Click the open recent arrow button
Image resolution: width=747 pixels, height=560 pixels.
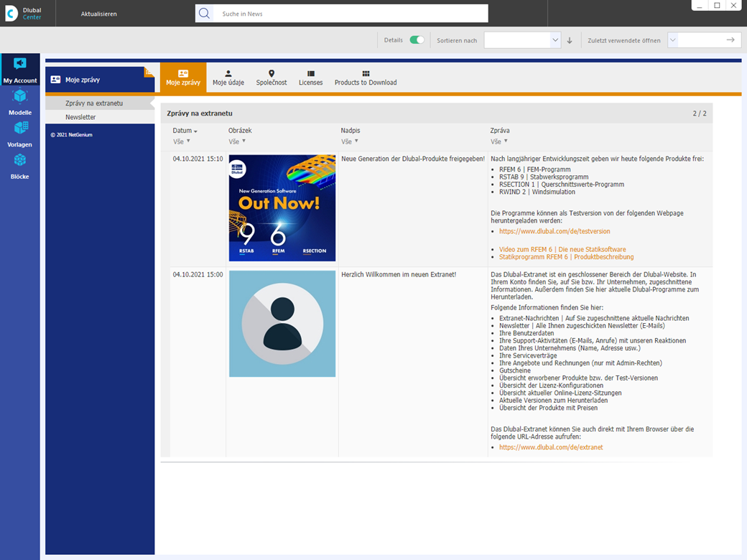[730, 40]
